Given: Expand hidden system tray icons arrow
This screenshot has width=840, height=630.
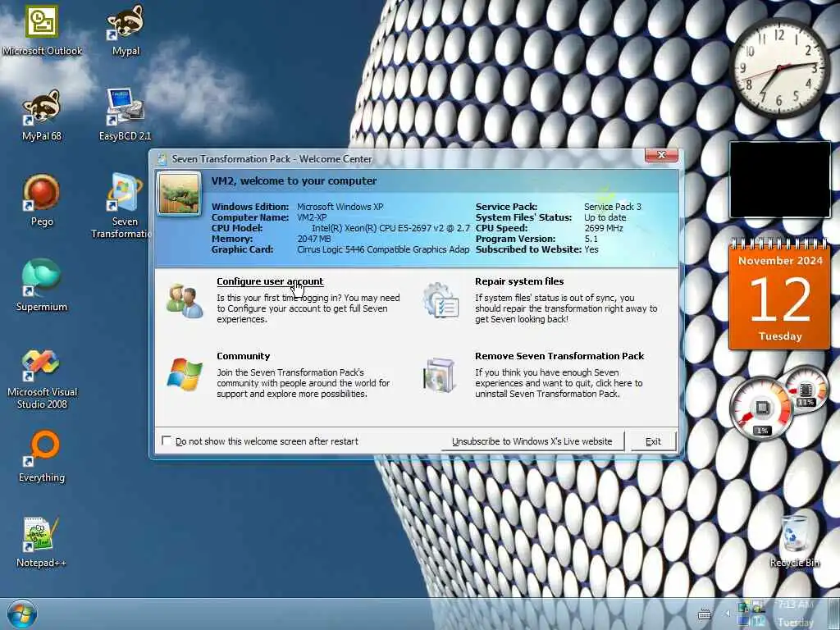Looking at the screenshot, I should click(728, 614).
